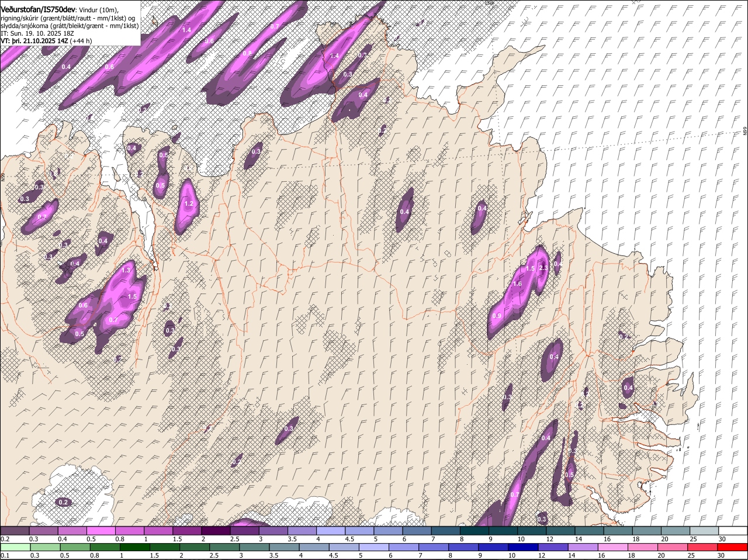The image size is (748, 560).
Task: Click the 0.8 precipitation value on the map
Action: (247, 53)
